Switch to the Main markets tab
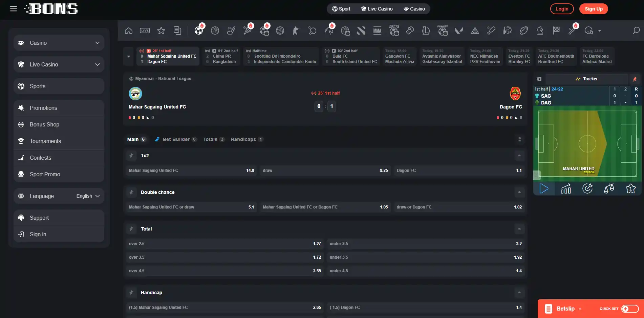This screenshot has width=644, height=318. click(136, 139)
